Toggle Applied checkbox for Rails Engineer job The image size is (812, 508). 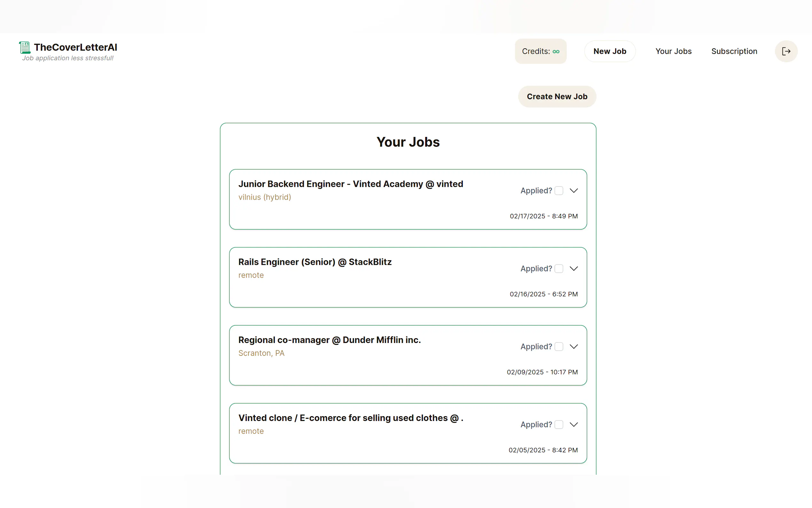pos(558,269)
